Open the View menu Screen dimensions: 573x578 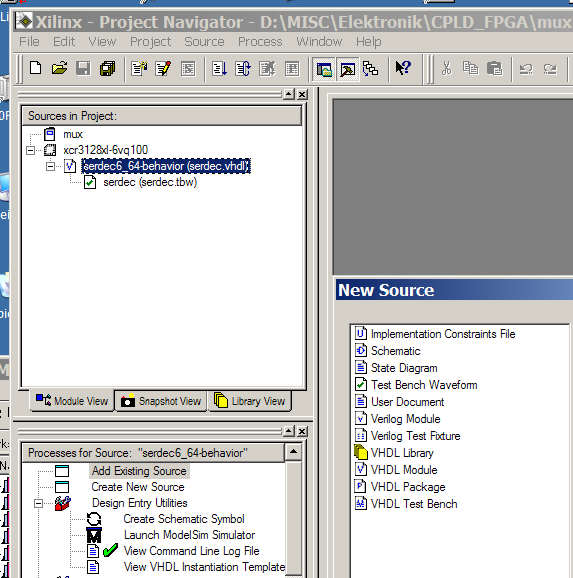click(103, 42)
